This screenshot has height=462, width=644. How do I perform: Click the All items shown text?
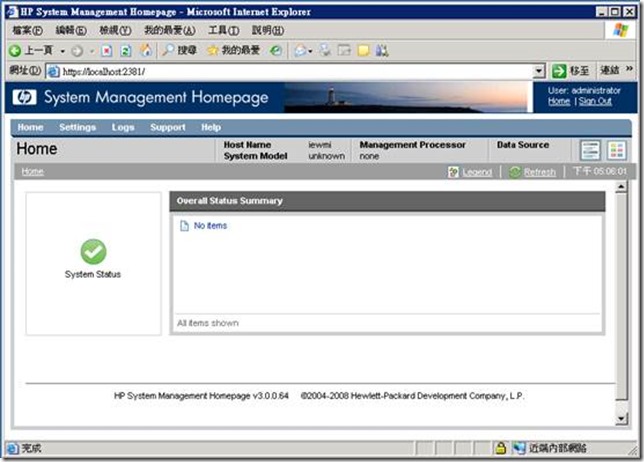(208, 323)
